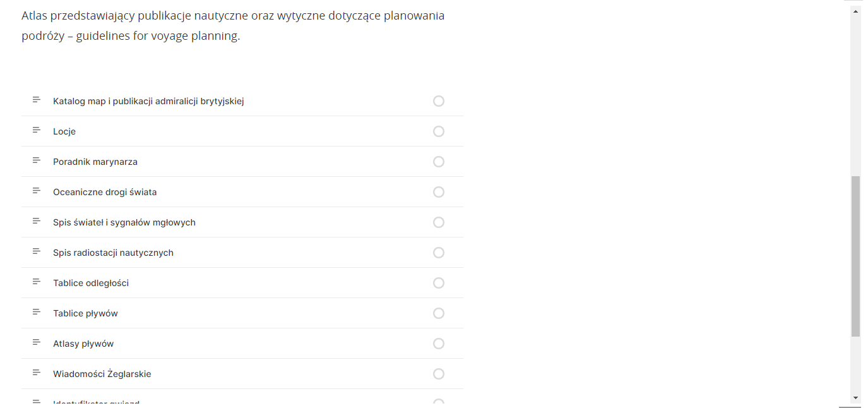The width and height of the screenshot is (868, 408).
Task: Select the radio button for Oceaniczne drogi świata
Action: click(439, 191)
